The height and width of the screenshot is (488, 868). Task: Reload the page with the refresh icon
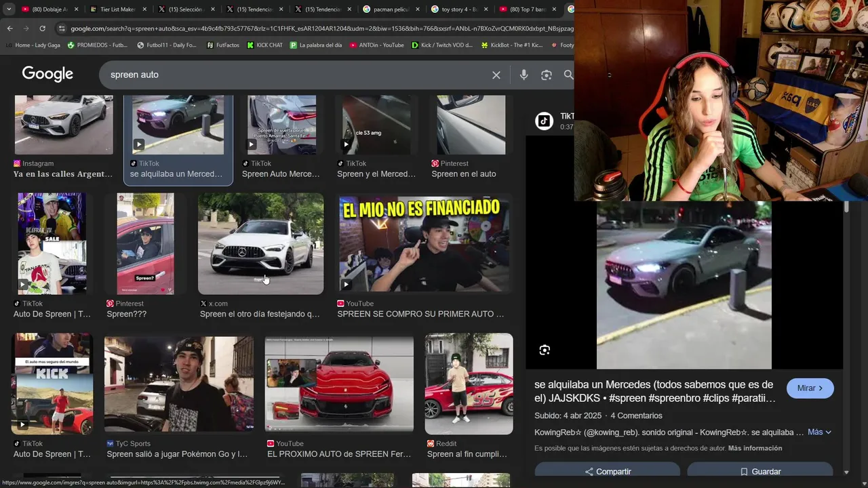click(42, 28)
